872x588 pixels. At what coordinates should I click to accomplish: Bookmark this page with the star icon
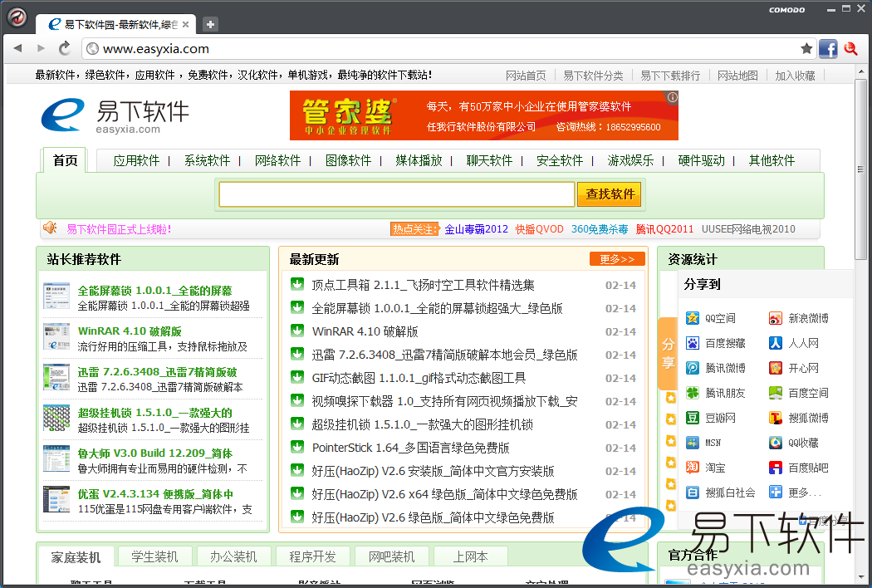coord(806,49)
